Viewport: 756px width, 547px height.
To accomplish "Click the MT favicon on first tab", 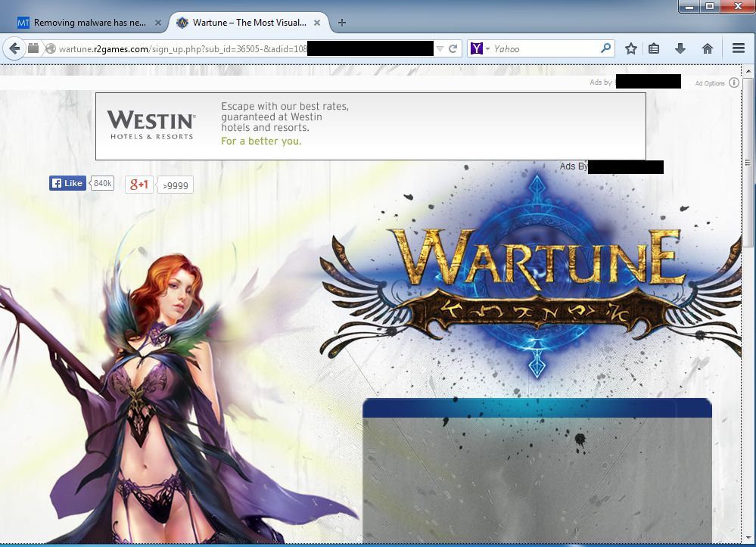I will [x=23, y=23].
